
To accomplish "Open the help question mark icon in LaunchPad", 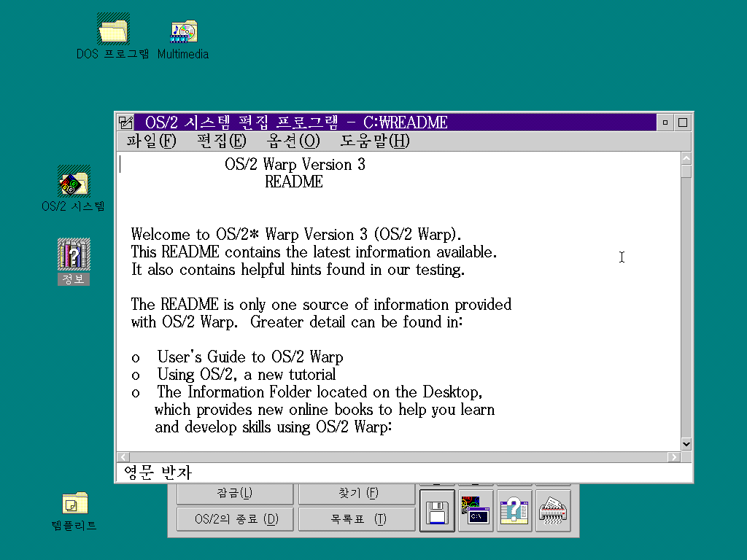I will pos(514,510).
